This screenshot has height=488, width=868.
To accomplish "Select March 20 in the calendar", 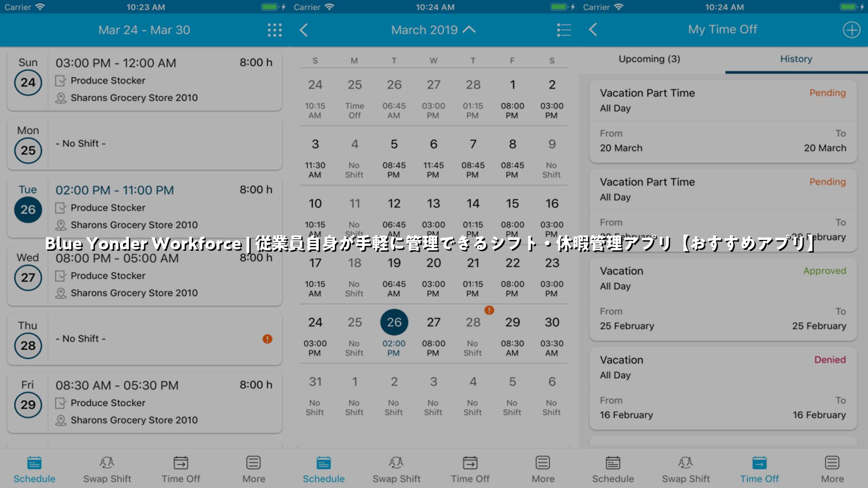I will point(434,277).
